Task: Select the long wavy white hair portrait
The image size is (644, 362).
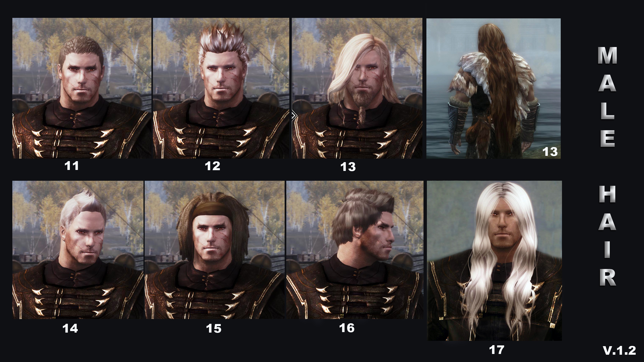Action: click(495, 261)
